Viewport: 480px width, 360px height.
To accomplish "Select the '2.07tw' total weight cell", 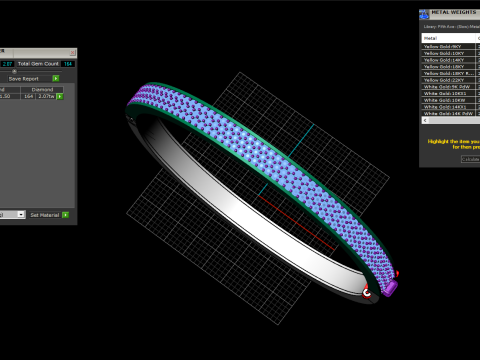I will click(x=46, y=96).
